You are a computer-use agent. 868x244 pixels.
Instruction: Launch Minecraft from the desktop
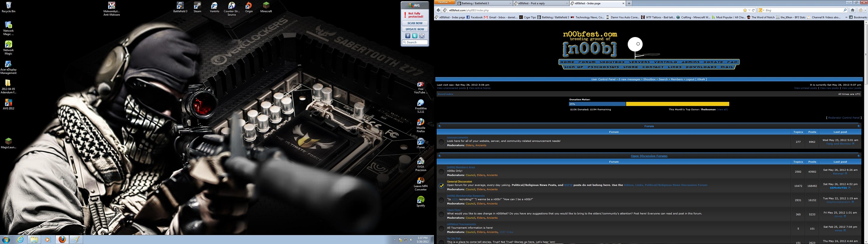point(266,7)
